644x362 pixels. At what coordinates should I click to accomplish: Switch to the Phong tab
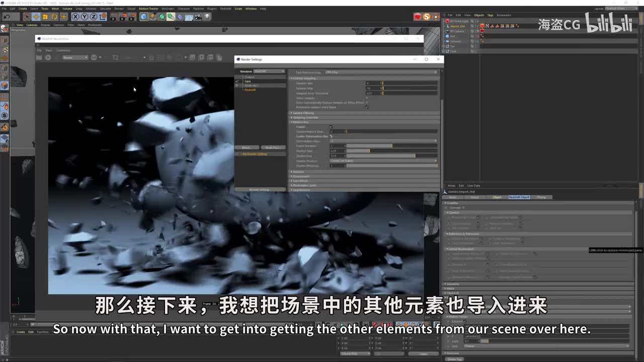pos(542,197)
